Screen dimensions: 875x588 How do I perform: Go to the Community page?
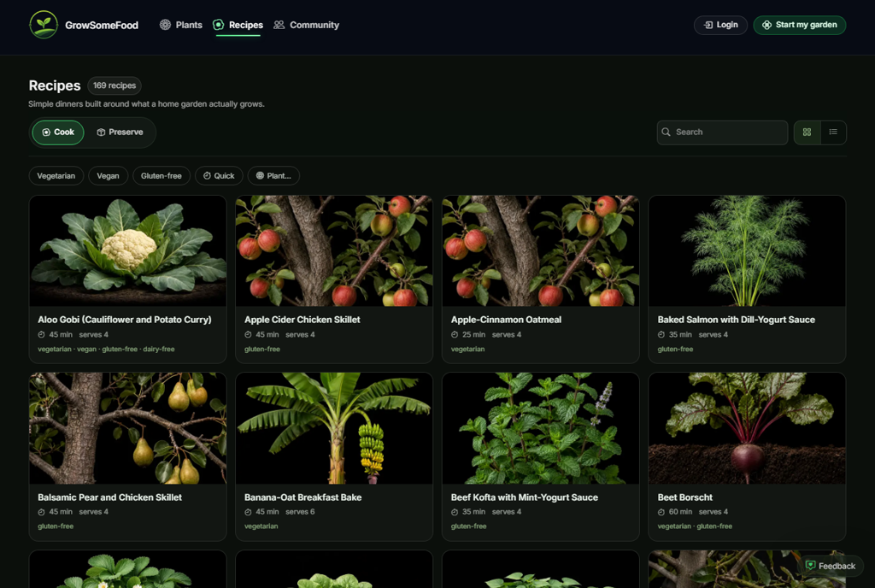click(x=307, y=25)
